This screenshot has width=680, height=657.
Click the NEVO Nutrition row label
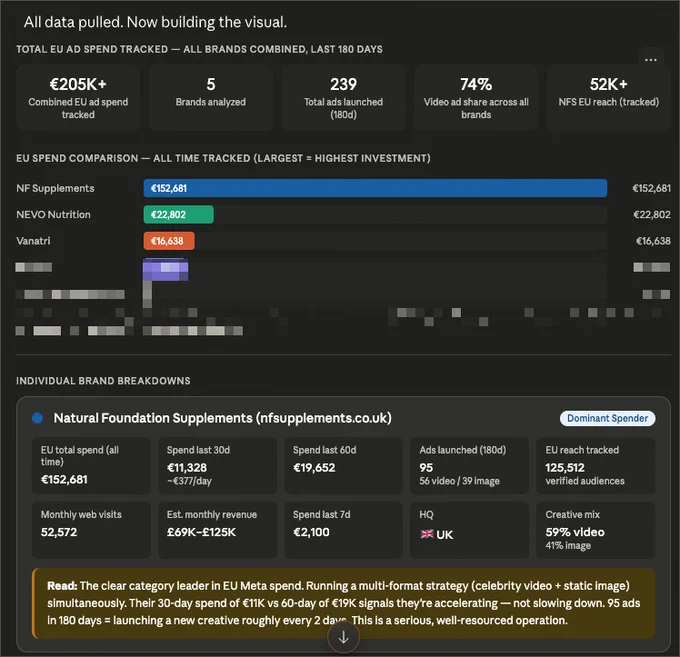pos(53,215)
